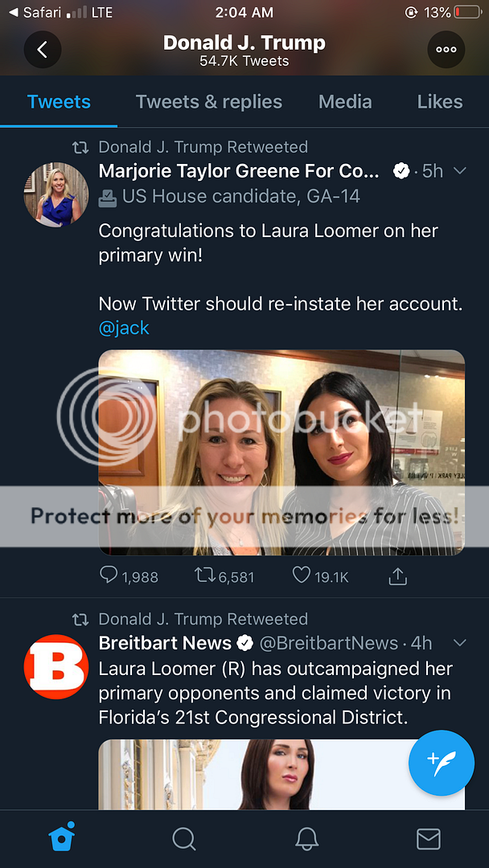Expand Marjorie Taylor Greene tweet options chevron

coord(460,170)
